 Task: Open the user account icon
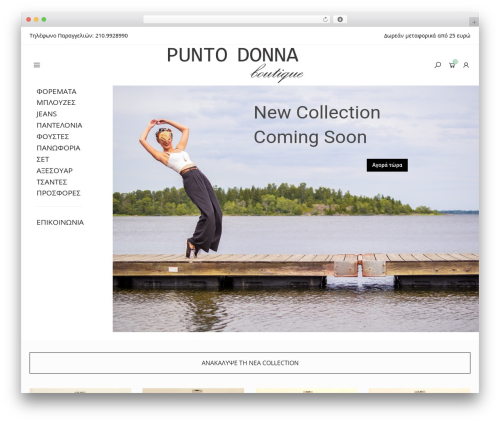[x=466, y=65]
